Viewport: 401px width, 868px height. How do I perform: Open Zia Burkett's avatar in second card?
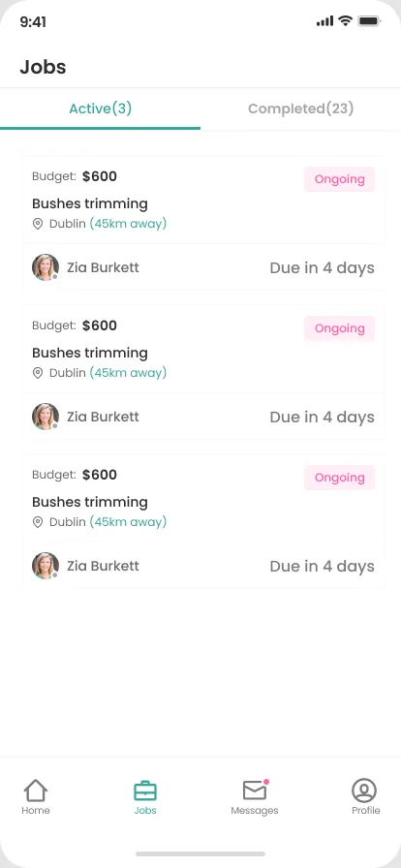[x=46, y=417]
